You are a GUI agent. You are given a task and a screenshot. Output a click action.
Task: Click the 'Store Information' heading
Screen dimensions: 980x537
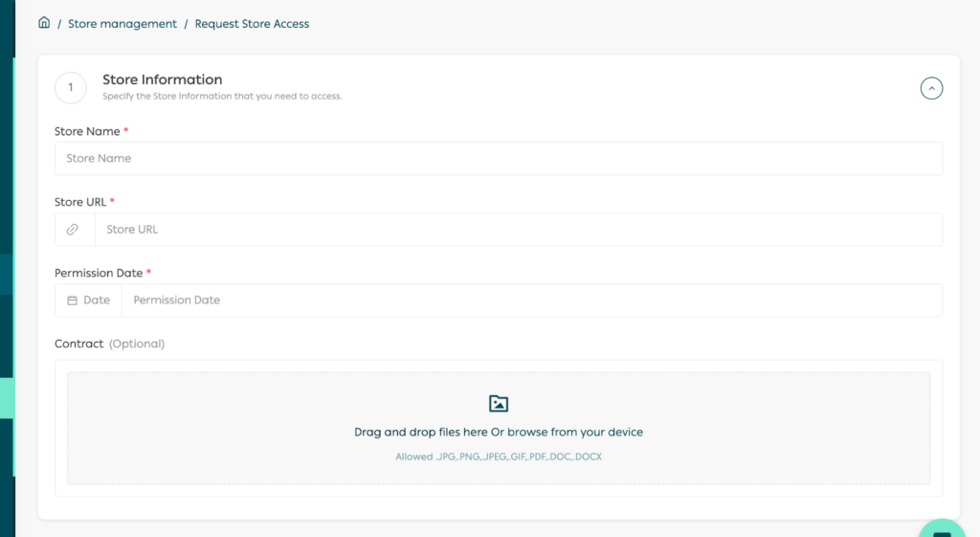pos(163,79)
